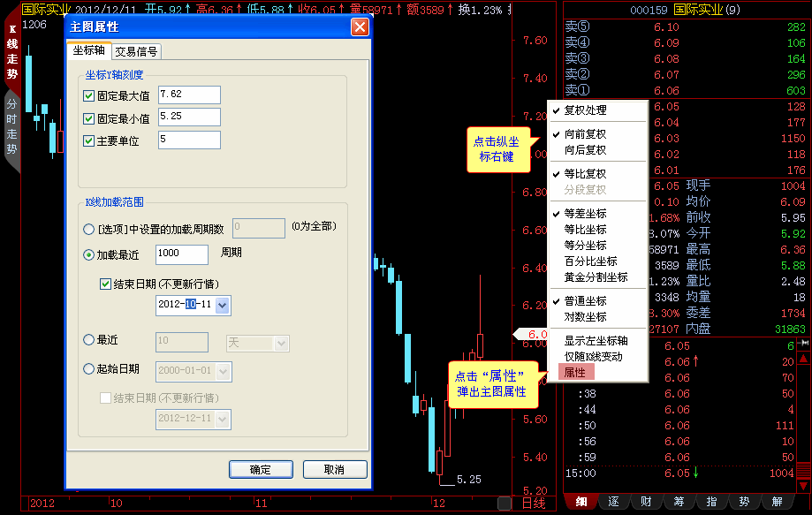Close the 主图属性 dialog with the X

pyautogui.click(x=360, y=27)
